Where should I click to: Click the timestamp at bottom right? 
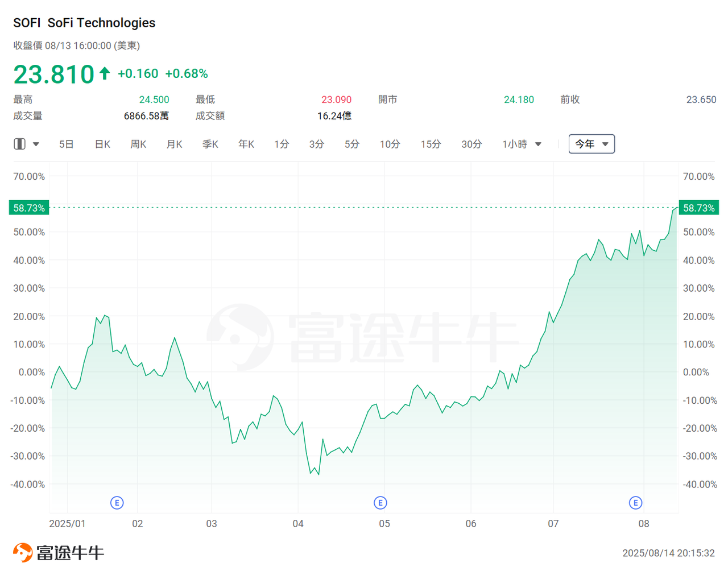click(669, 552)
